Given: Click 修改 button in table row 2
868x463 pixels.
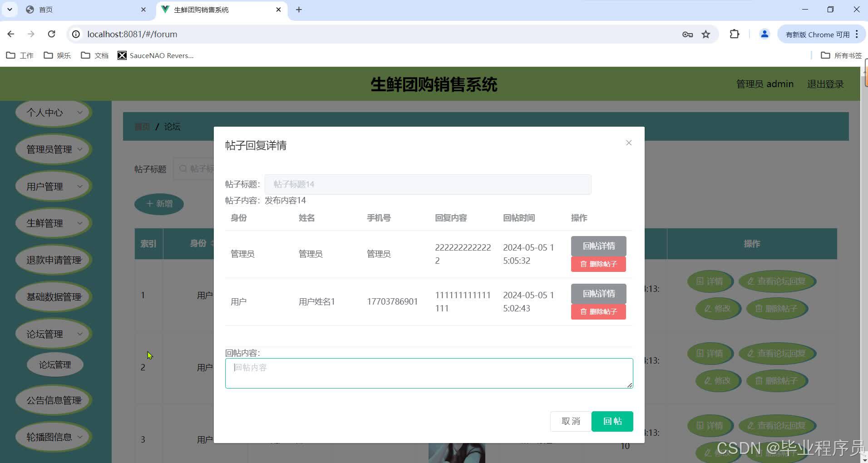Looking at the screenshot, I should pyautogui.click(x=718, y=380).
